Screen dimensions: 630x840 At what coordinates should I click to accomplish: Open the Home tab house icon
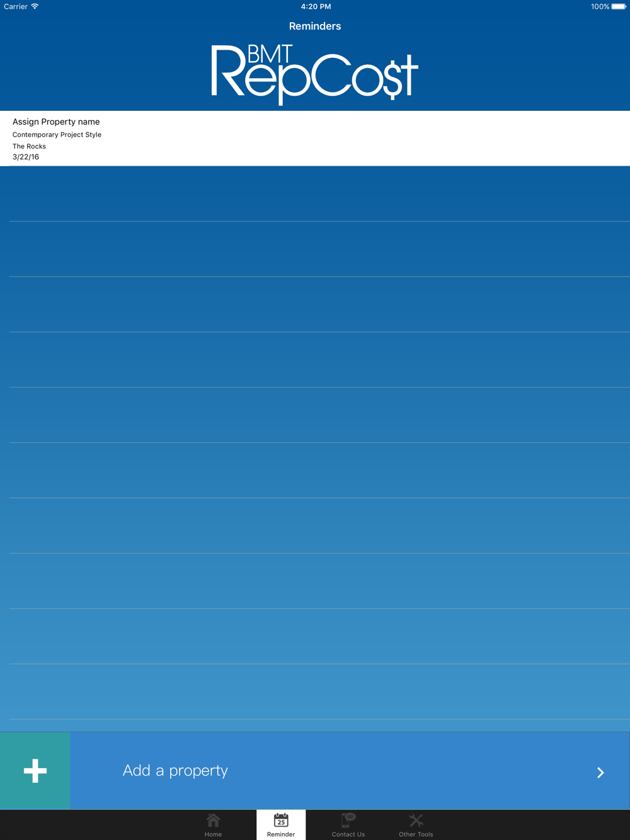point(213,820)
